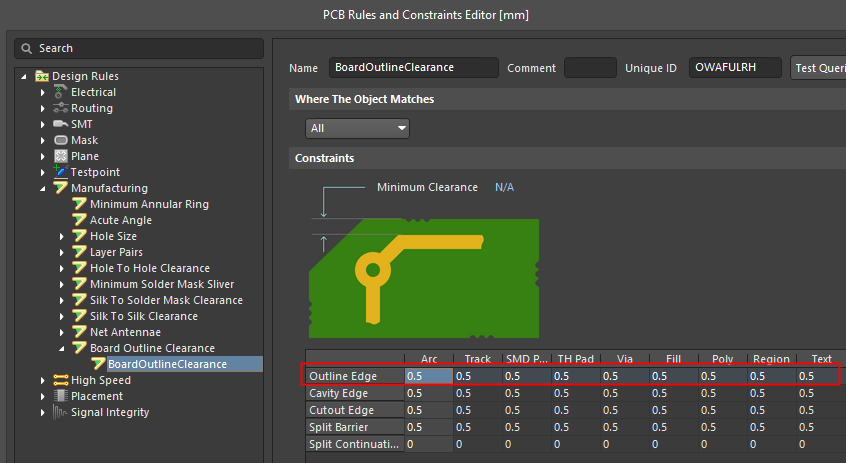The width and height of the screenshot is (846, 463).
Task: Click the Placement category icon
Action: click(60, 396)
